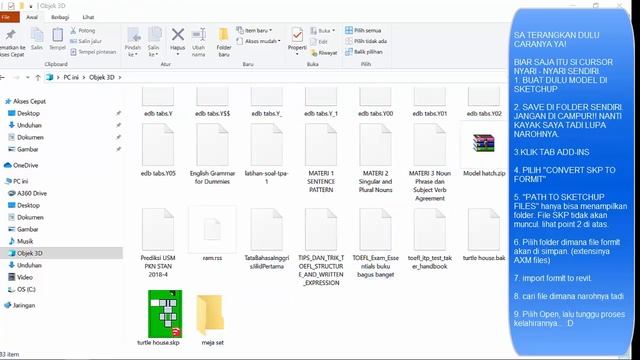The image size is (640, 360).
Task: Click the Riwayat history command
Action: (x=324, y=53)
